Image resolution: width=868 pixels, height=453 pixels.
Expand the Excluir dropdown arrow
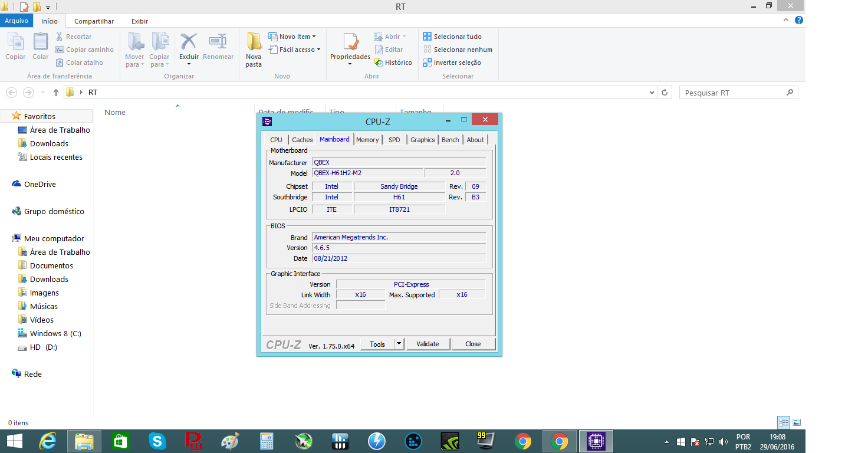tap(189, 64)
